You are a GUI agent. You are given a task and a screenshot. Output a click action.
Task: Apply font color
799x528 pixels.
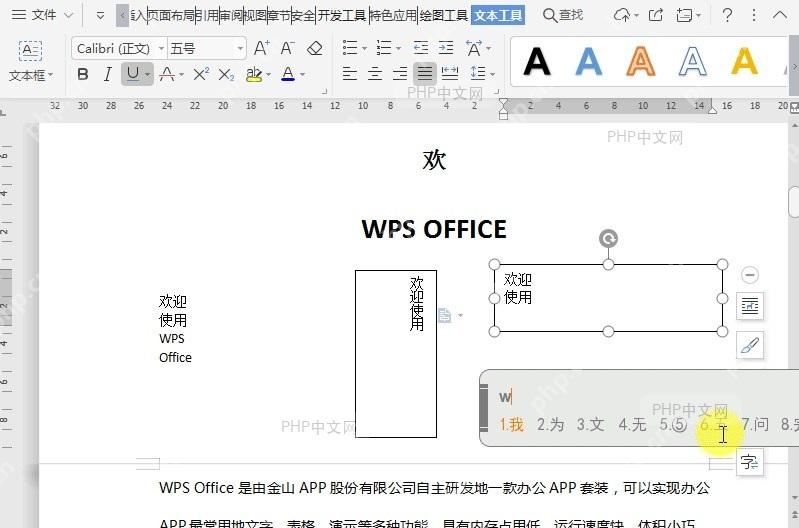(x=288, y=74)
